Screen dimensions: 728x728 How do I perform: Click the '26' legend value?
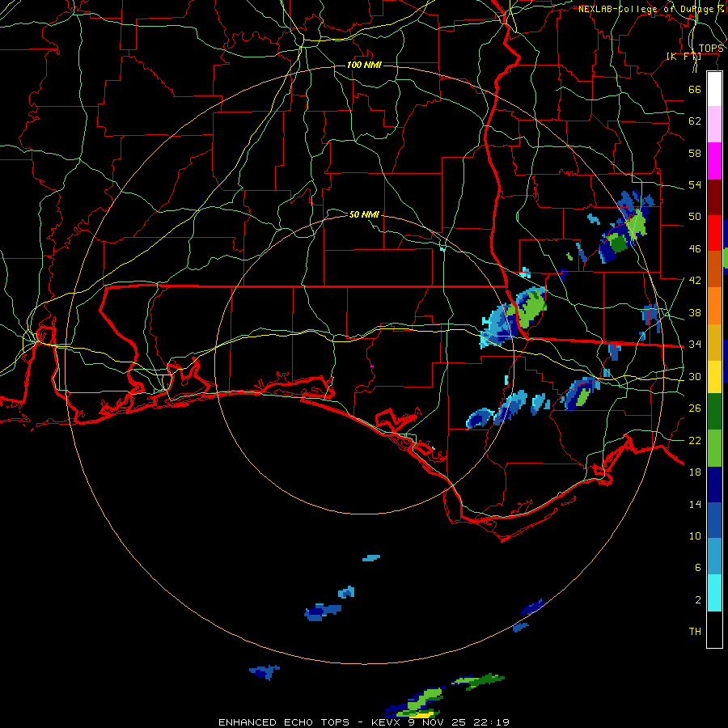695,408
